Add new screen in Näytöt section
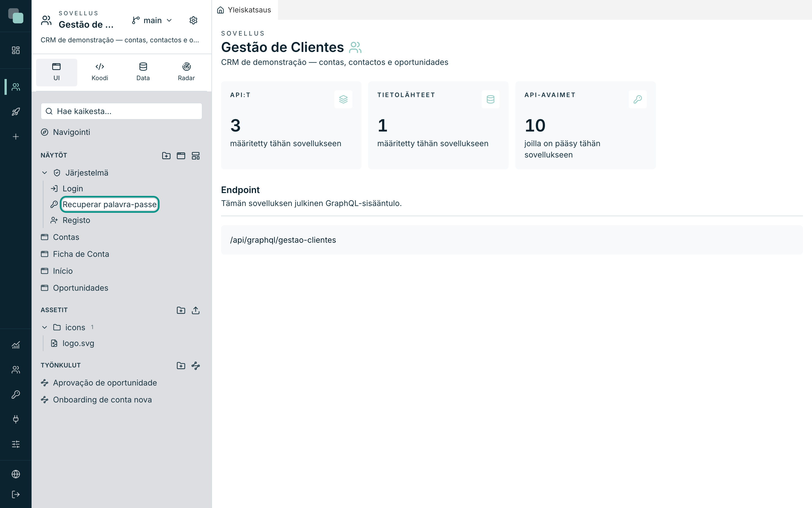Screen dimensions: 812x508 [181, 156]
